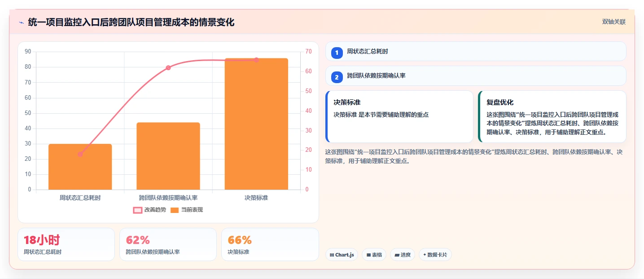Click the pink 改善趋势 legend swatch
Viewport: 644px width, 279px height.
[x=138, y=210]
